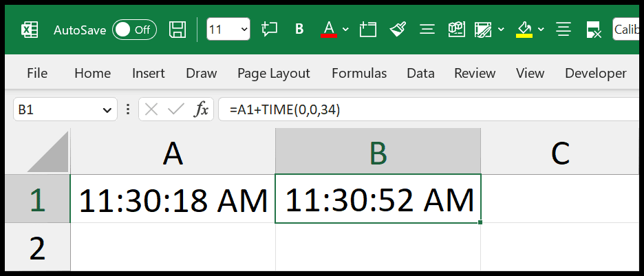Apply red font color button

point(329,30)
